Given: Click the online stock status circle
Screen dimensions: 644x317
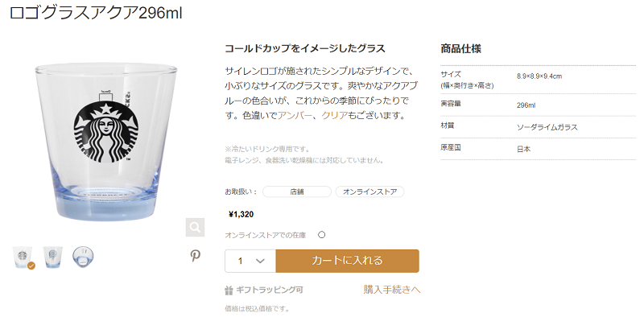Looking at the screenshot, I should (321, 235).
